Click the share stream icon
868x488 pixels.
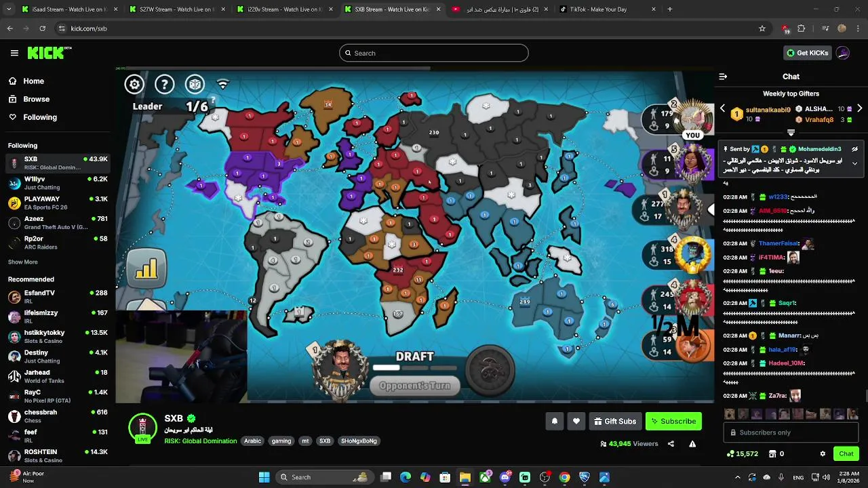point(671,444)
